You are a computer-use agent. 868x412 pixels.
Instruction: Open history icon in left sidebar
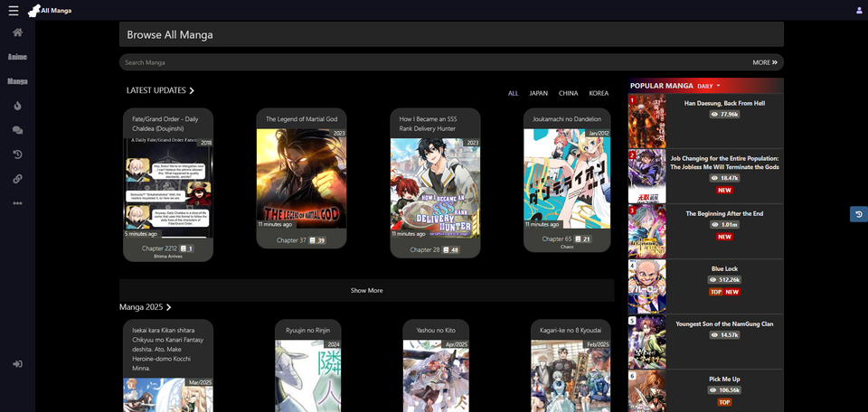click(18, 154)
